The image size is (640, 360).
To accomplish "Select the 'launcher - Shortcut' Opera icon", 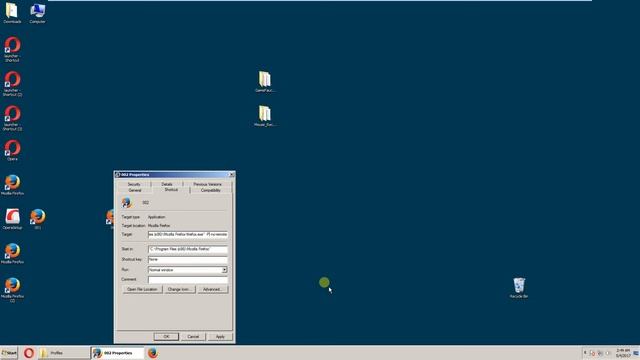I will 12,49.
